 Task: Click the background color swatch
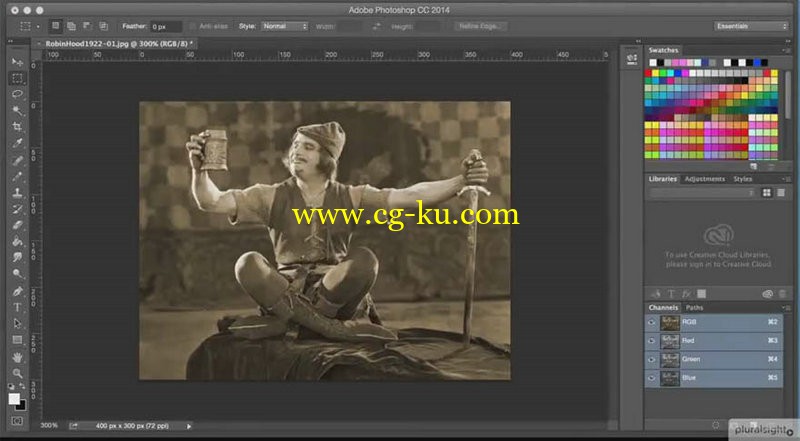21,406
